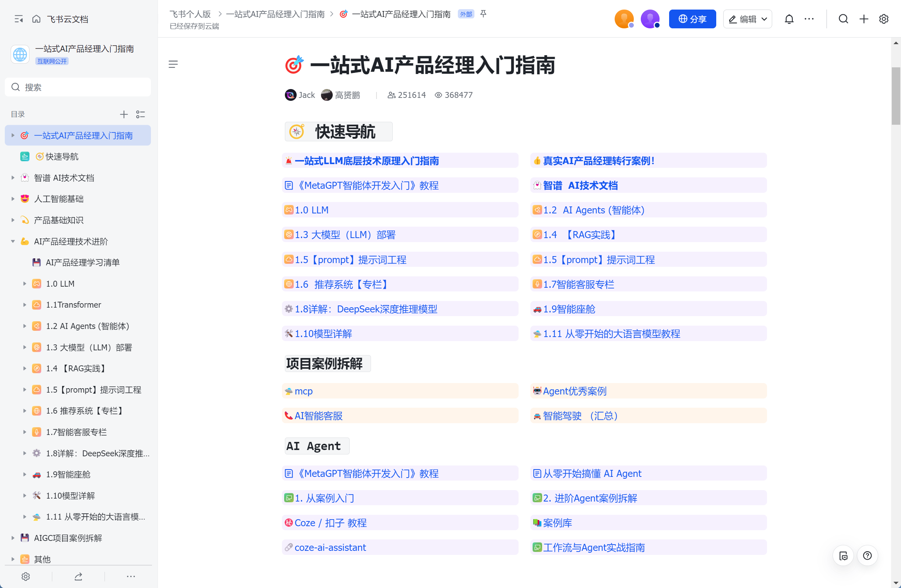Screen dimensions: 901x588
Task: Open the Coze / 扣子 教程 link
Action: click(330, 523)
